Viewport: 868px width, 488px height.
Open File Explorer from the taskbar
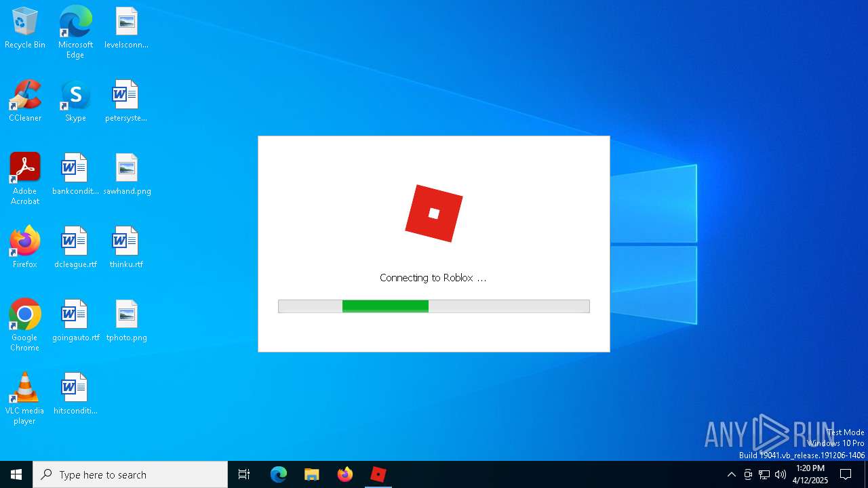coord(312,474)
